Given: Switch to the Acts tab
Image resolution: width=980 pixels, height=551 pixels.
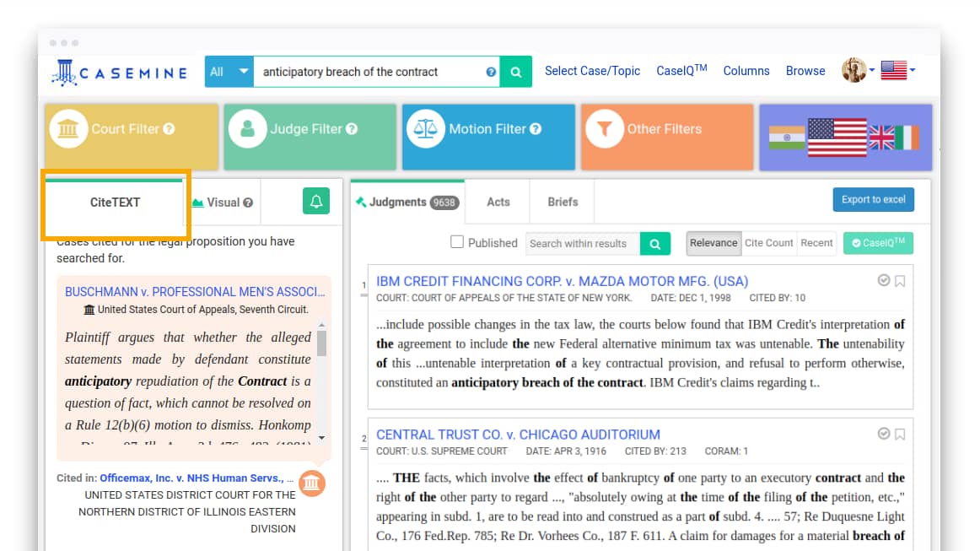Looking at the screenshot, I should [x=498, y=202].
